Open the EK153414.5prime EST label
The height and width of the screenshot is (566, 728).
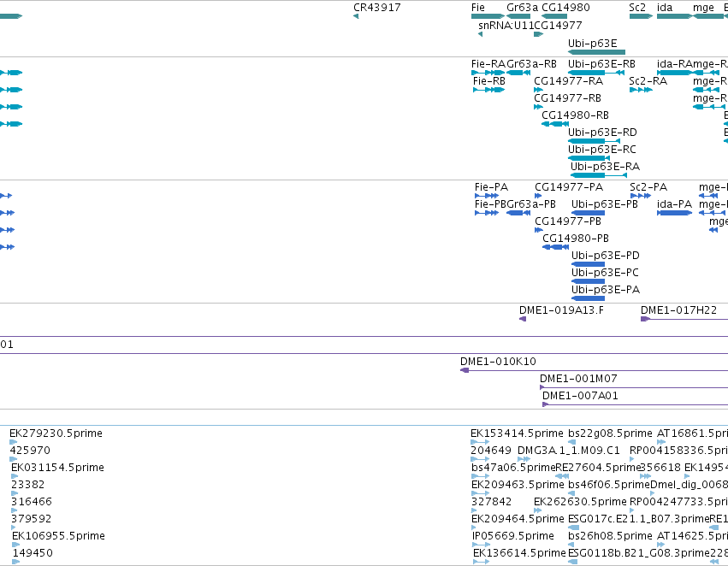tap(517, 433)
